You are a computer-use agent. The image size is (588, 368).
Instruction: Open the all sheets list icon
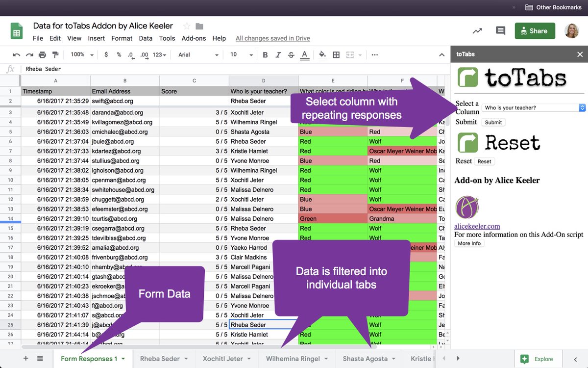click(x=40, y=359)
